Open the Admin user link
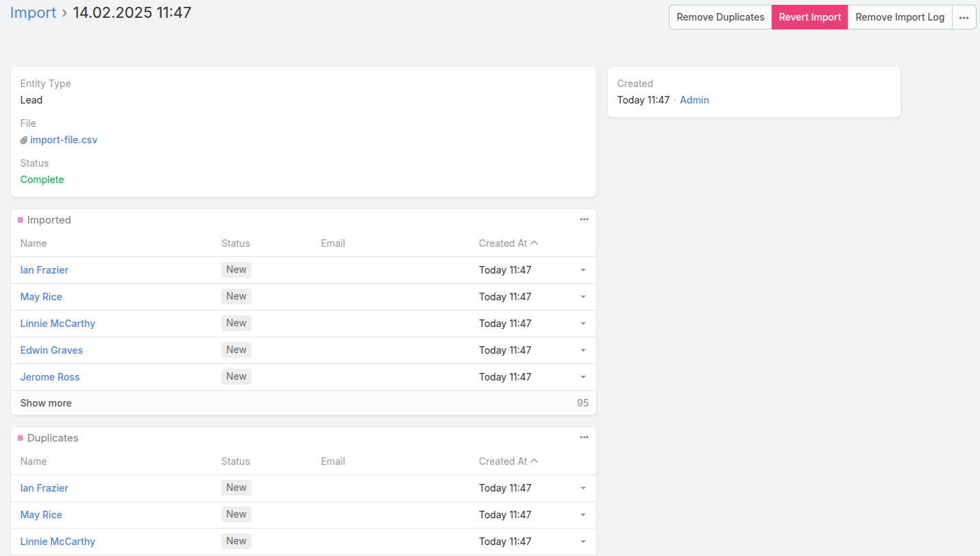 694,100
